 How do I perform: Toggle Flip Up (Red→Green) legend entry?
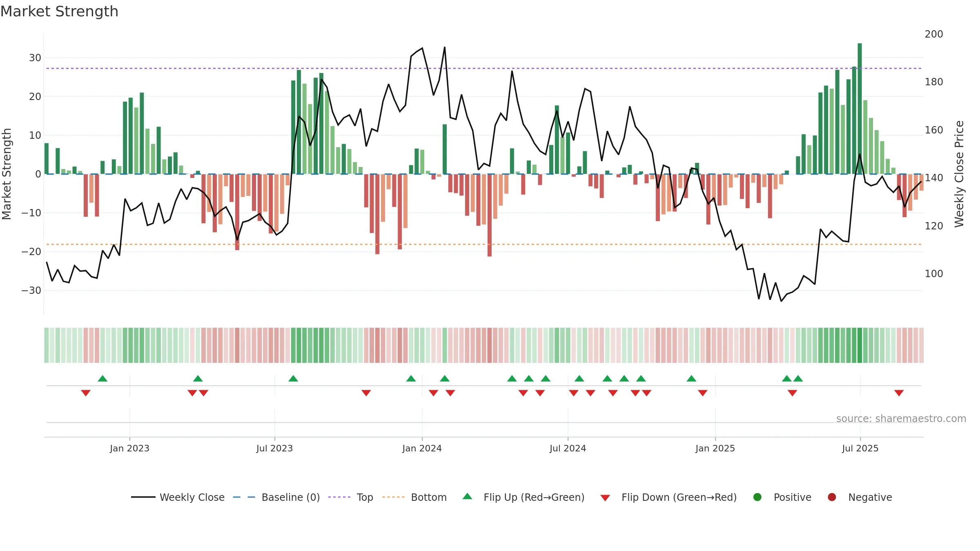(x=523, y=497)
